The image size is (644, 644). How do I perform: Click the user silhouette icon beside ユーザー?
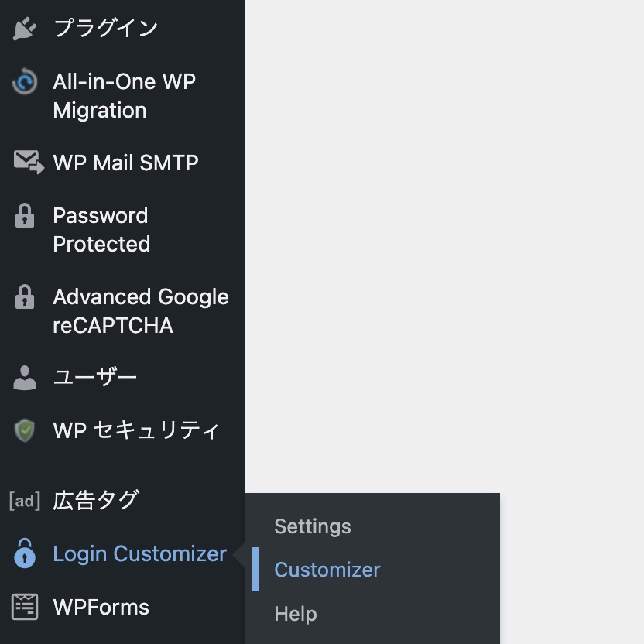point(25,378)
